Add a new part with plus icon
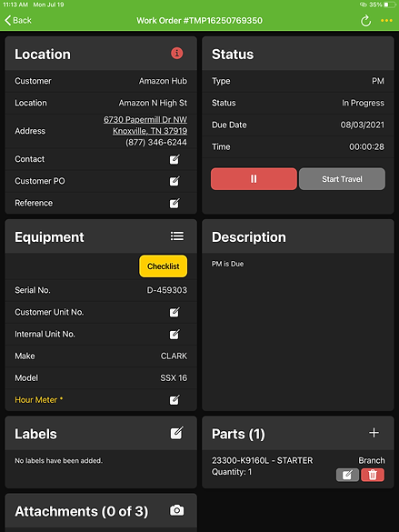Viewport: 399px width, 532px height. point(374,433)
